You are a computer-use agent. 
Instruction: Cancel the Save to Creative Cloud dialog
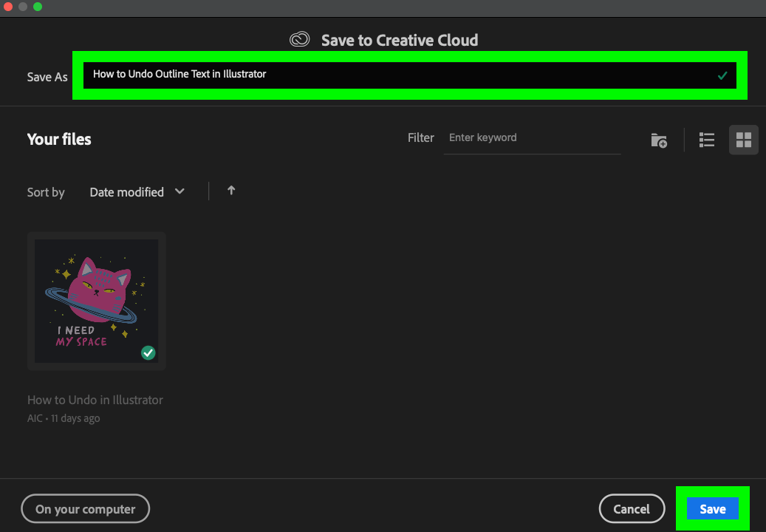tap(632, 508)
